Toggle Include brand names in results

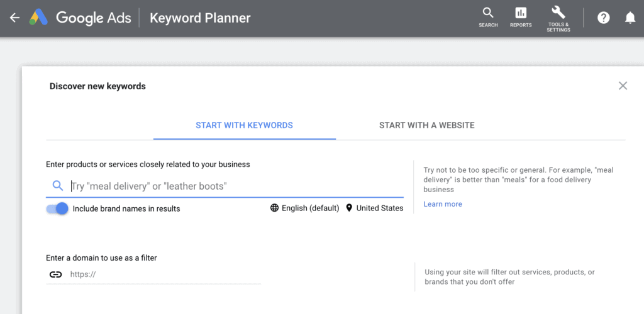[x=57, y=208]
